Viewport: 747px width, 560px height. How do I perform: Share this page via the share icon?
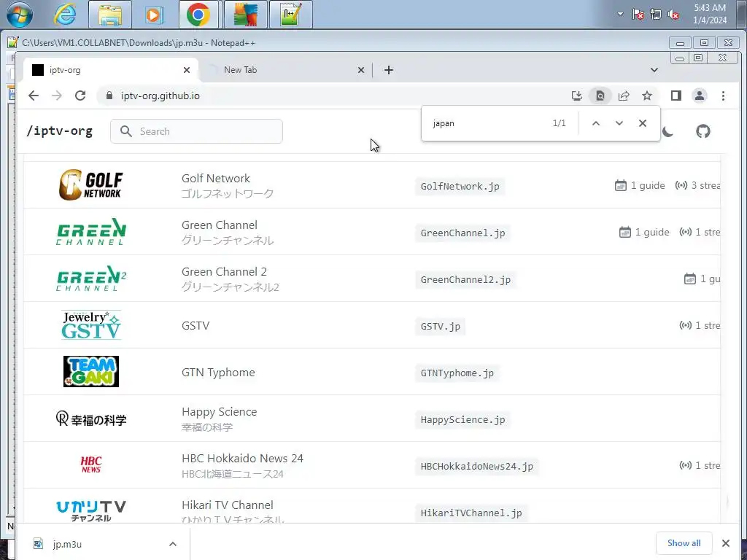pyautogui.click(x=624, y=96)
